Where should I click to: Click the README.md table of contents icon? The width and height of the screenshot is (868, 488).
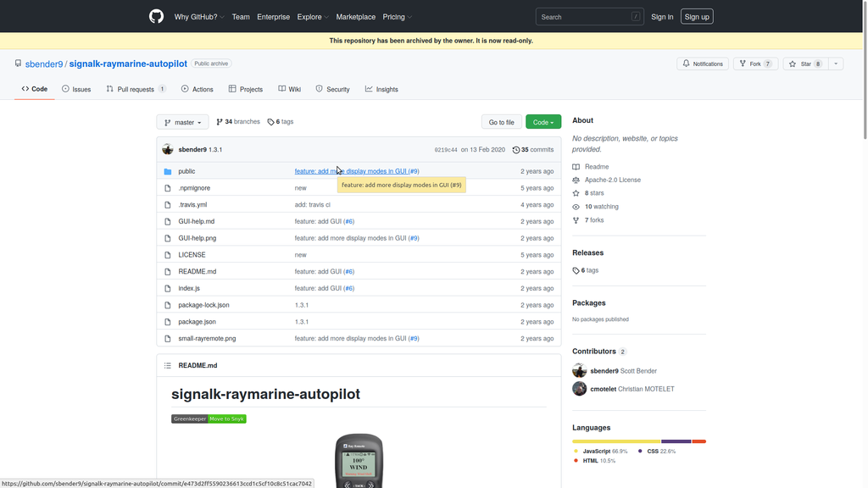coord(168,366)
